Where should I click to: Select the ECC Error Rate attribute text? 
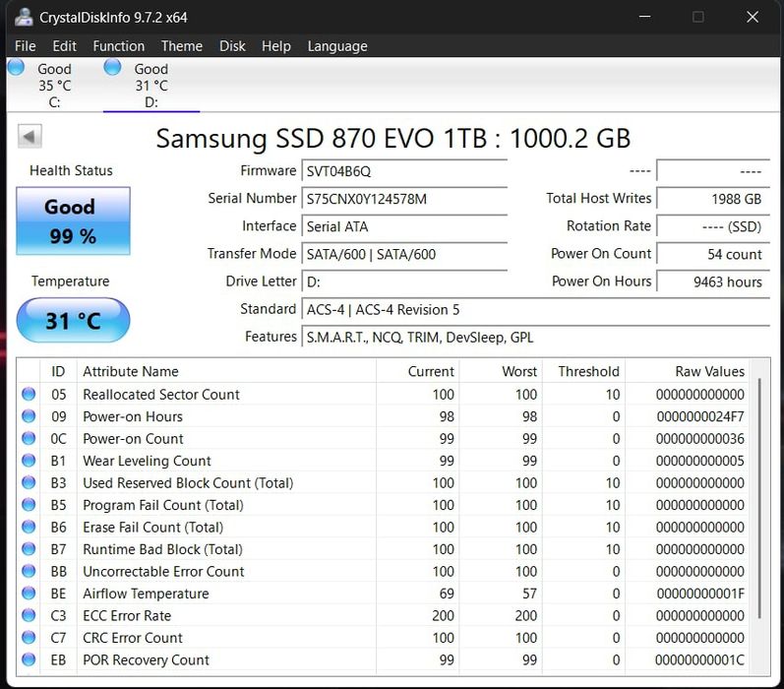[127, 615]
